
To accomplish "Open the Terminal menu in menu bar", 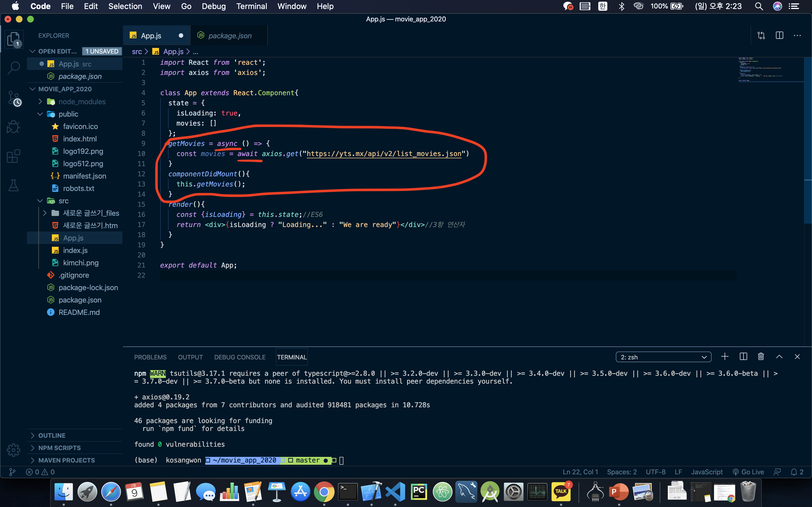I will click(x=251, y=6).
